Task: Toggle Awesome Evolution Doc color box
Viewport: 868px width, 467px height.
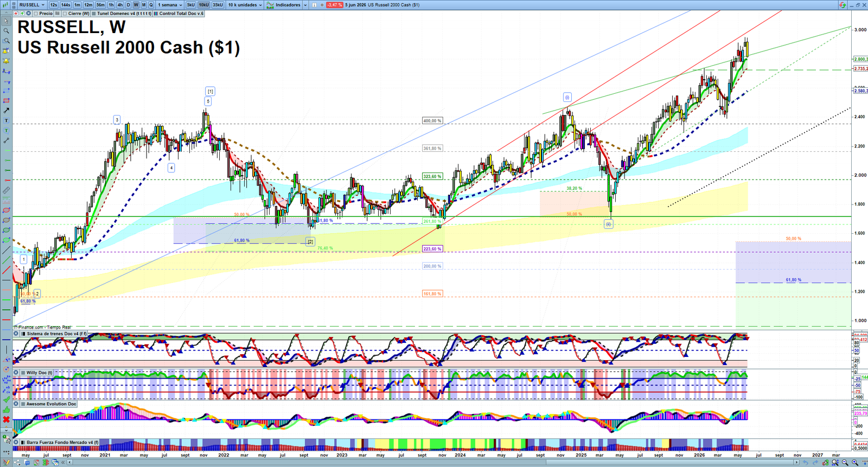Action: [x=23, y=404]
